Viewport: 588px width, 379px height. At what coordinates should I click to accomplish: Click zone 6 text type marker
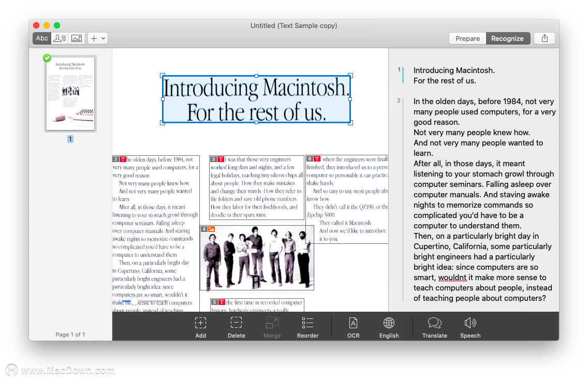[317, 159]
